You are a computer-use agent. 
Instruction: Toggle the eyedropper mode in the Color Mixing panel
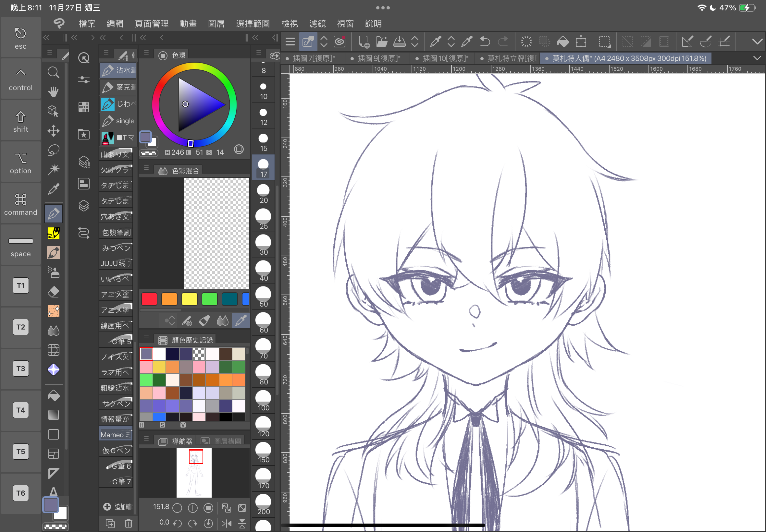pyautogui.click(x=241, y=321)
